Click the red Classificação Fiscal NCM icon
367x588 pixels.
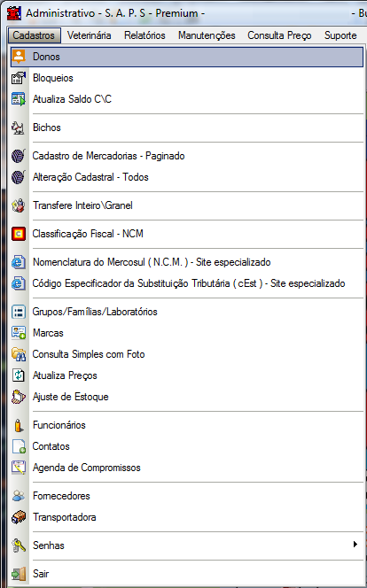[19, 234]
